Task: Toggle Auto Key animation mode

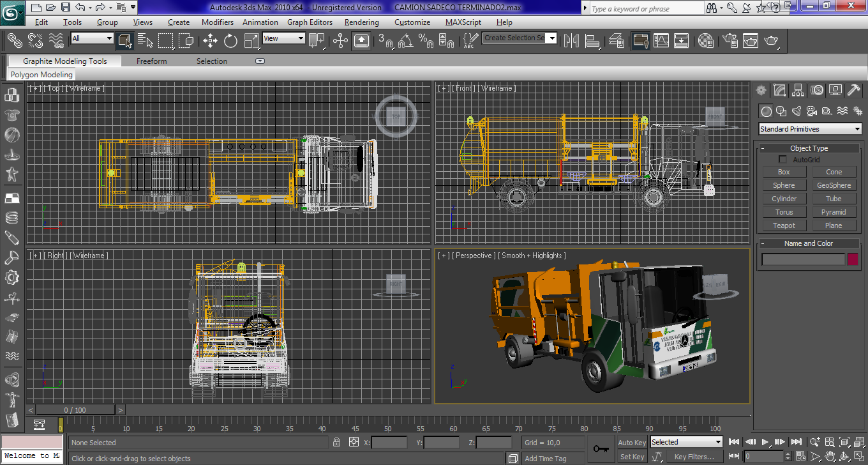Action: (x=632, y=442)
